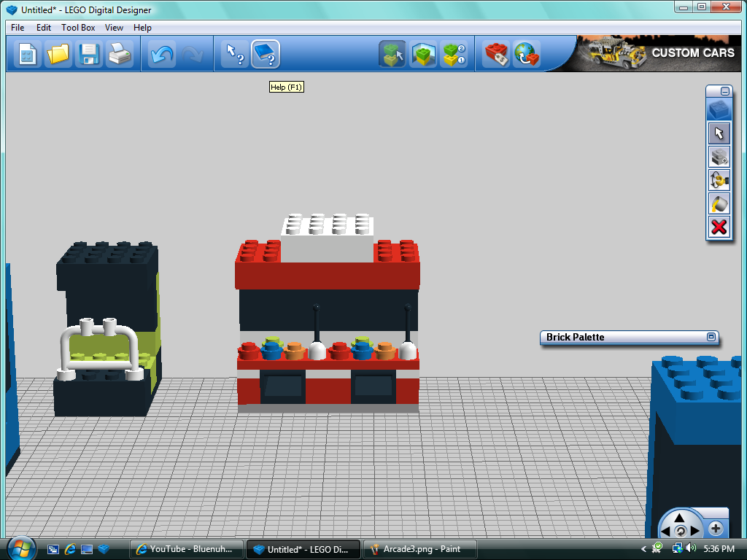Switch to View mode icon
The height and width of the screenshot is (560, 747).
tap(423, 54)
